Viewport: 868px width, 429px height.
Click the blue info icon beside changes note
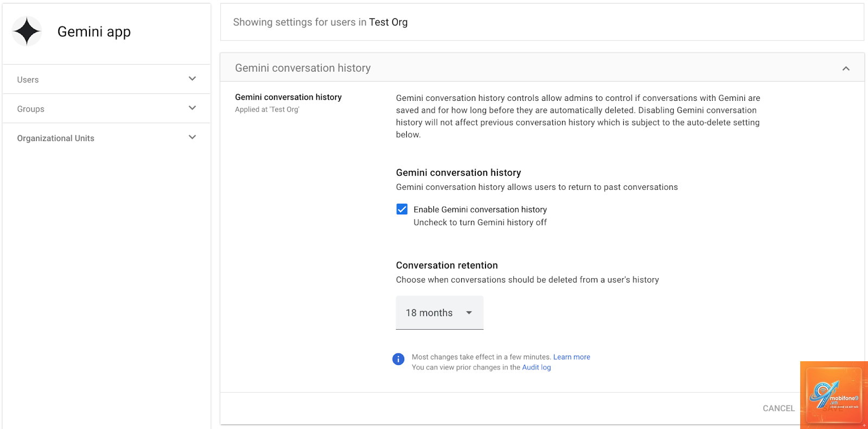pyautogui.click(x=398, y=359)
